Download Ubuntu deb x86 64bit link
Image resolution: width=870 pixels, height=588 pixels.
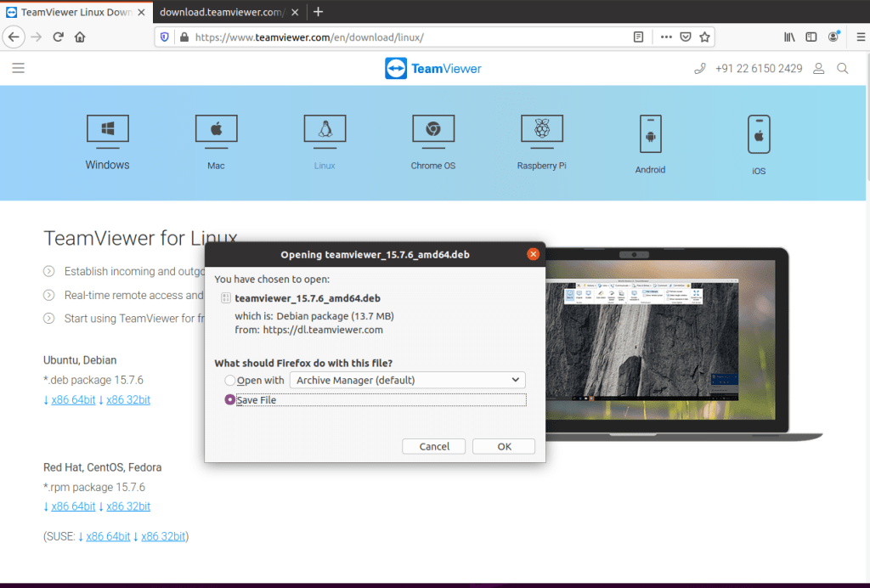click(73, 399)
